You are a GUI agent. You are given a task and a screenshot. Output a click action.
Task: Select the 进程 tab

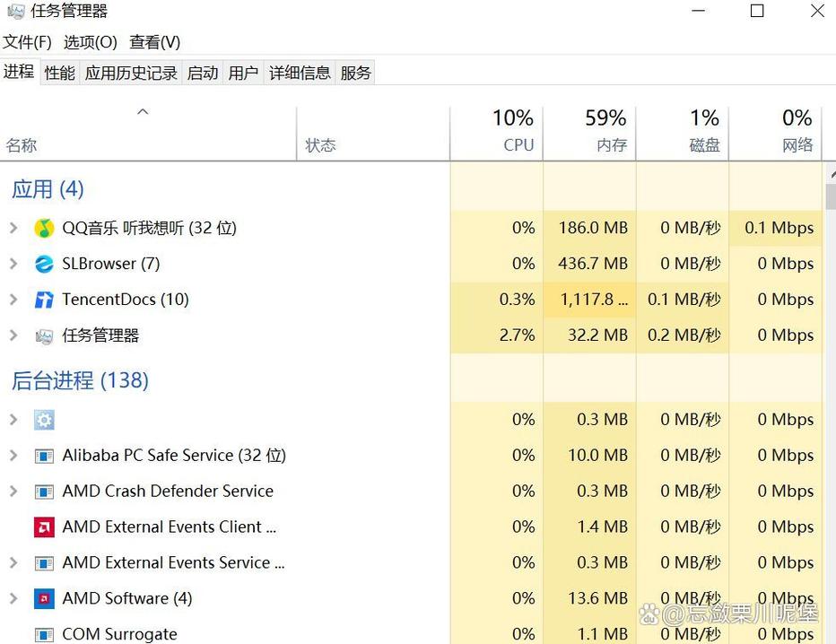[x=19, y=72]
